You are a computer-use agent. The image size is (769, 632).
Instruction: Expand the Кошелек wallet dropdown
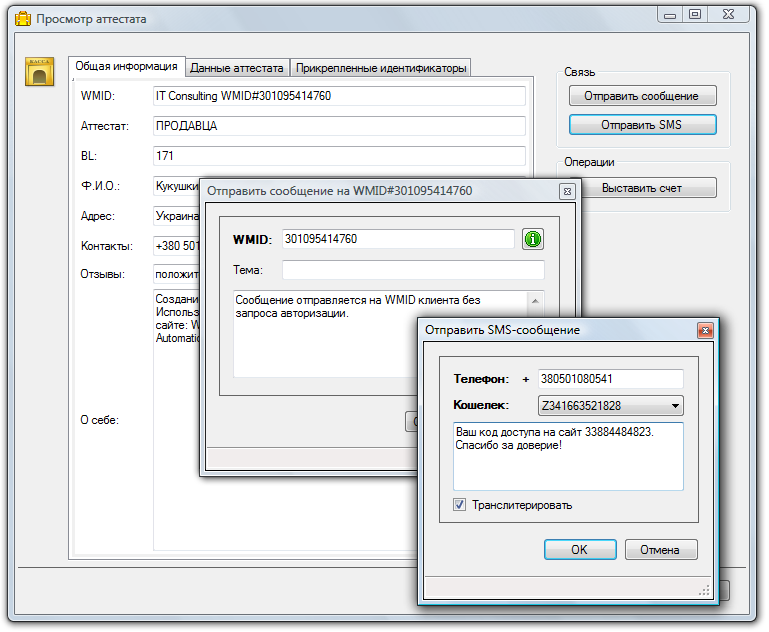[x=676, y=406]
